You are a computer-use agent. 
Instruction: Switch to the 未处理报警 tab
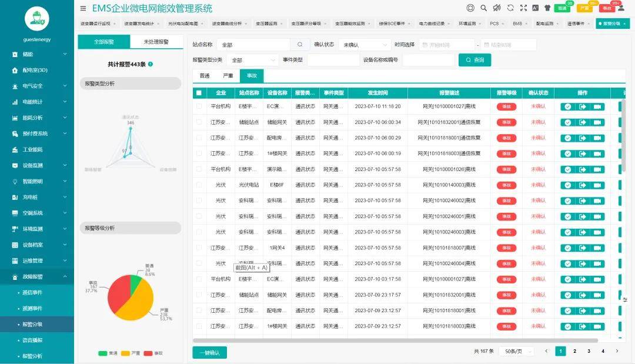156,42
